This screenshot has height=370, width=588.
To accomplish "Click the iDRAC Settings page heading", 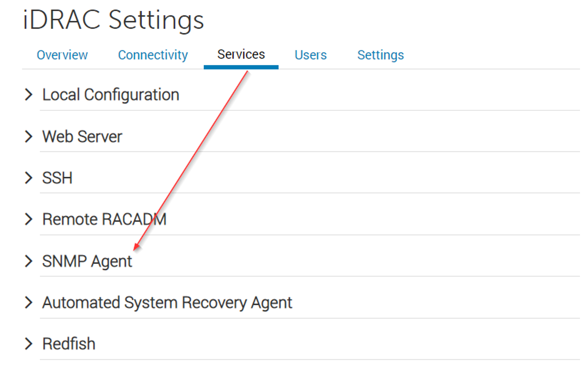I will pyautogui.click(x=113, y=20).
